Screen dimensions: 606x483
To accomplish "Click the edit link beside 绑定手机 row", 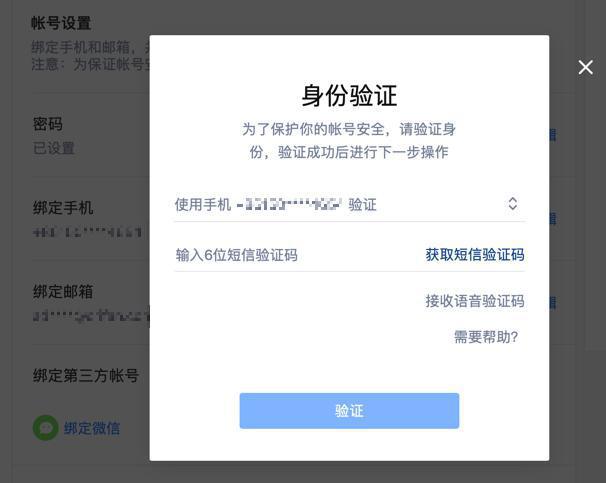I will point(553,219).
